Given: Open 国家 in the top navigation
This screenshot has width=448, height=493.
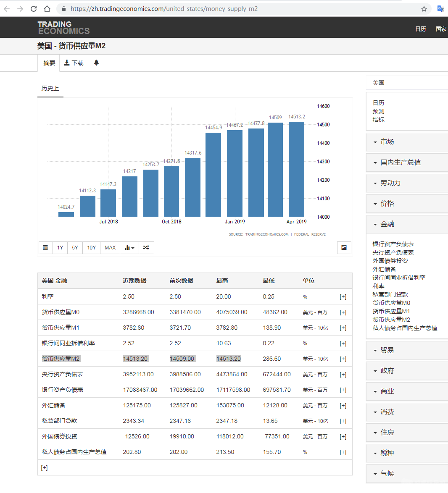Looking at the screenshot, I should click(x=441, y=29).
